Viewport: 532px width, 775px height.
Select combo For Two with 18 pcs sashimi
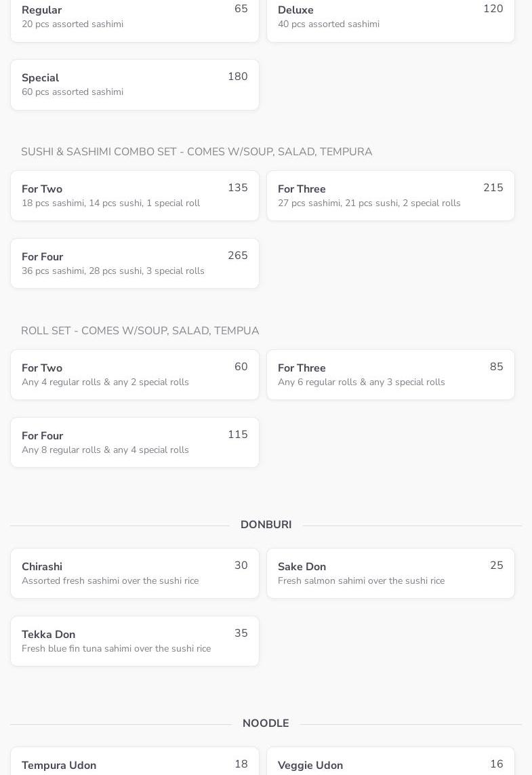(x=134, y=196)
